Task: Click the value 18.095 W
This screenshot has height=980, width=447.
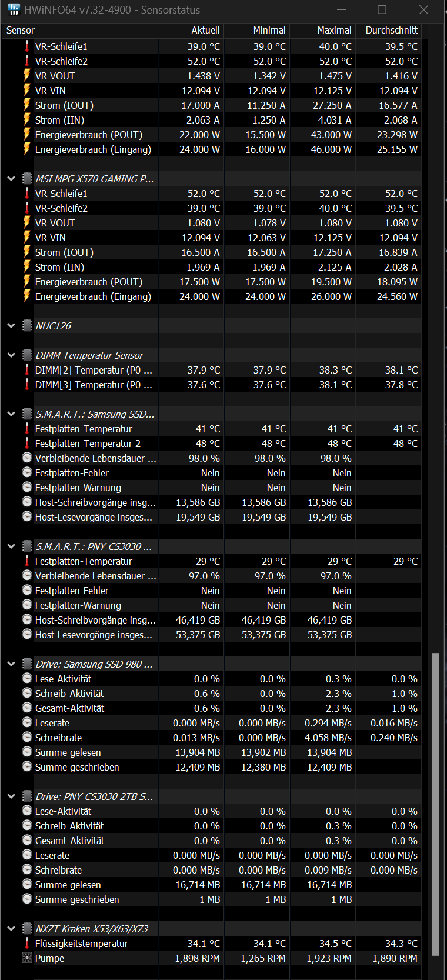Action: coord(397,282)
